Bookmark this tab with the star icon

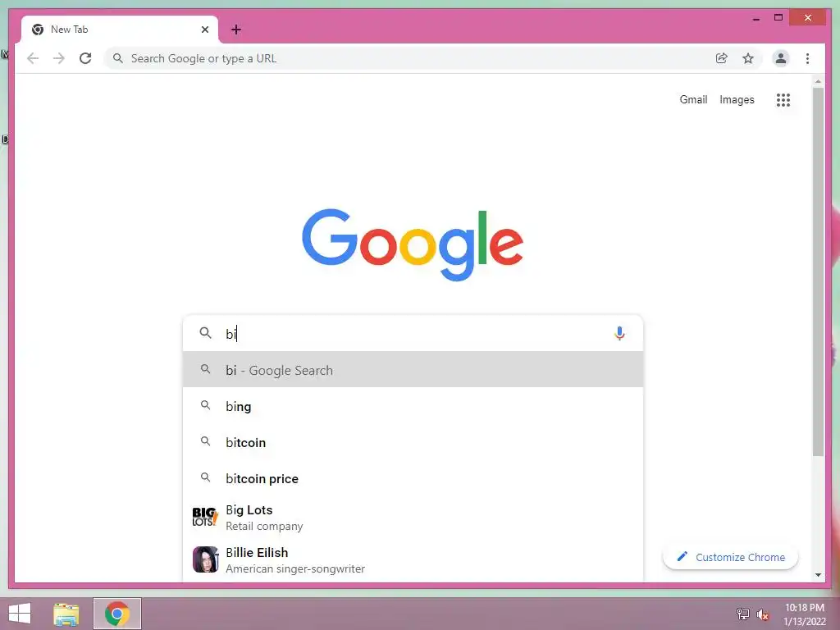[x=748, y=58]
